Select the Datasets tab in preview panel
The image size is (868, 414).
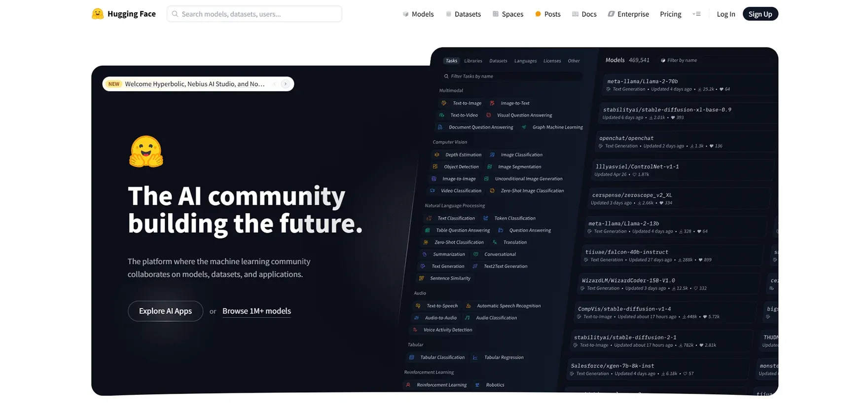(x=498, y=61)
